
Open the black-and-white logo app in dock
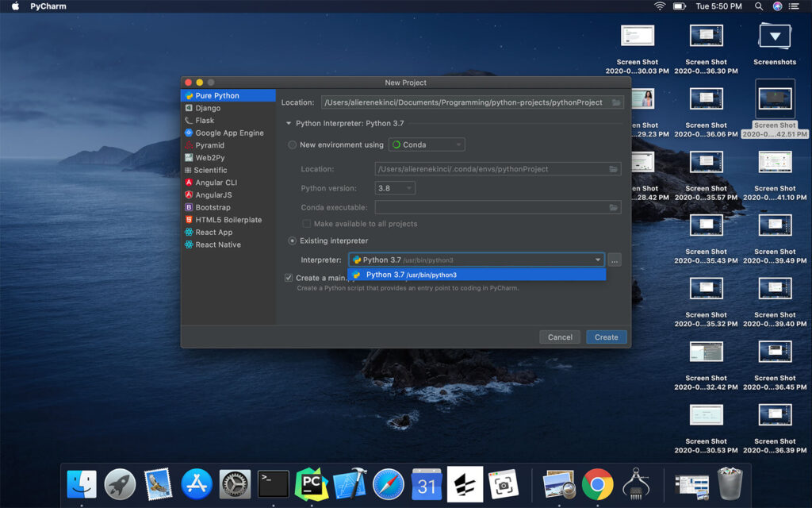tap(465, 484)
